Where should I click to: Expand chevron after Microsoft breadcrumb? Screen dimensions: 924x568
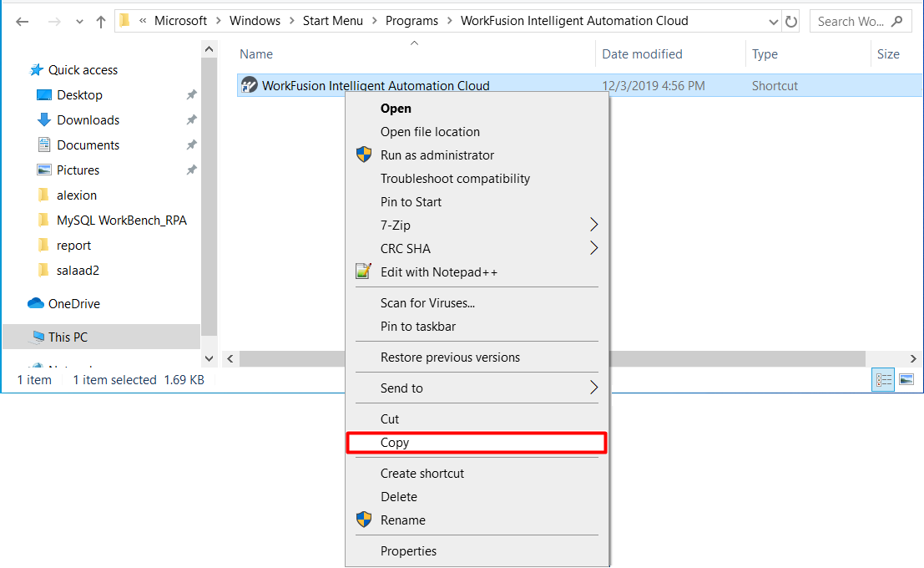click(218, 21)
